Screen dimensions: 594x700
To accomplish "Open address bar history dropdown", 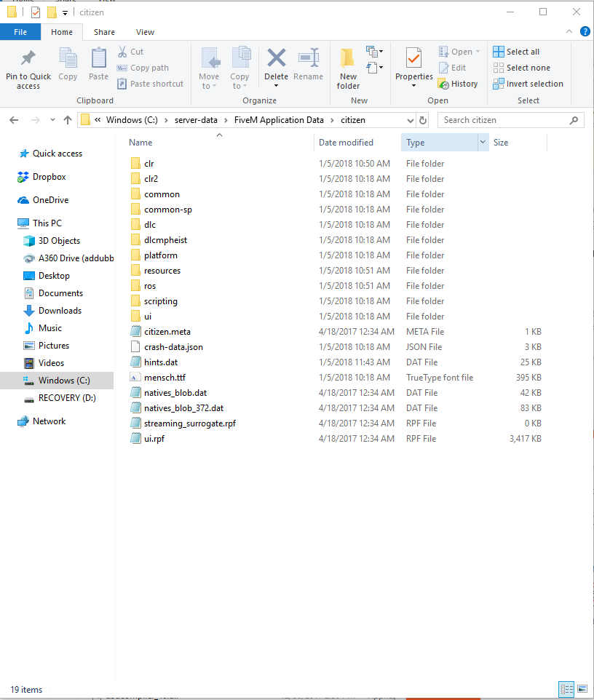I will click(411, 120).
